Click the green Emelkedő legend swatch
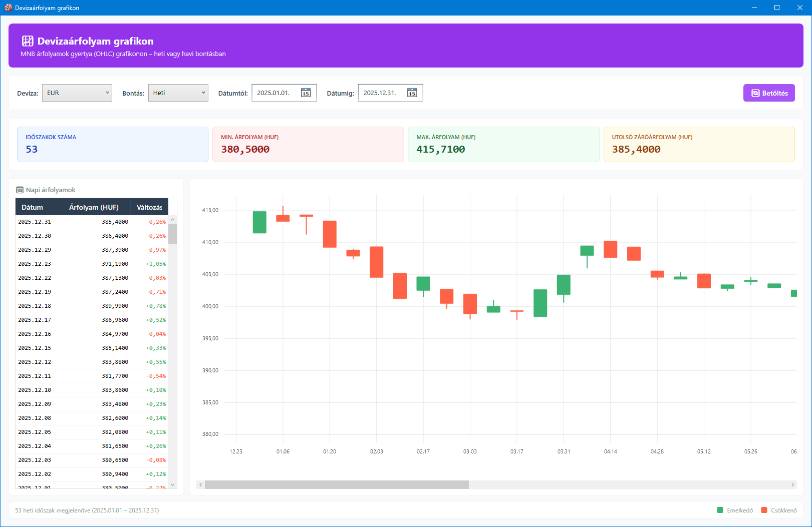 click(720, 510)
